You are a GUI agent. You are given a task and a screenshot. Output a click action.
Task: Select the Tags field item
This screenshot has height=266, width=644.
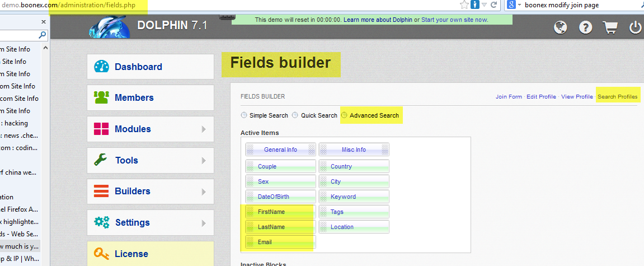354,212
